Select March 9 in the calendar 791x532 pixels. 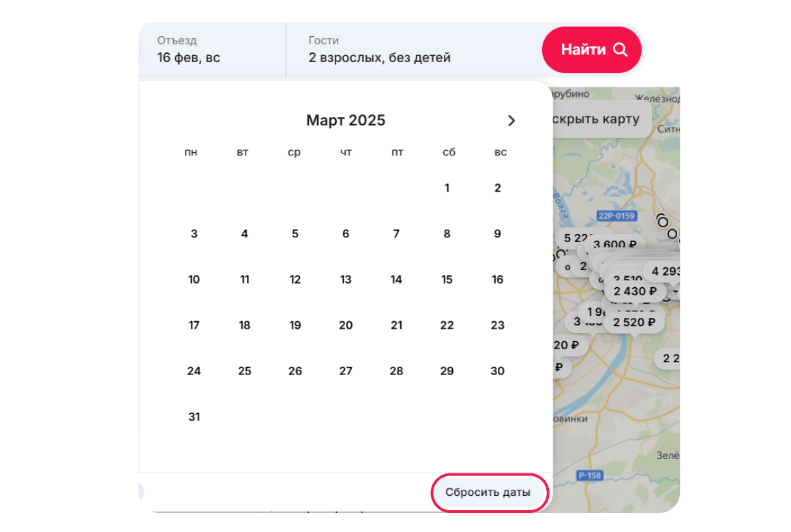click(x=497, y=234)
